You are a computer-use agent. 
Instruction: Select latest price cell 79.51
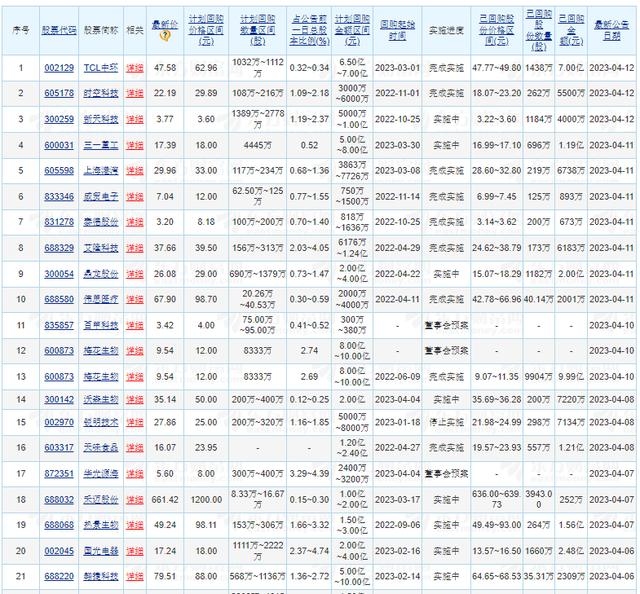pos(165,576)
